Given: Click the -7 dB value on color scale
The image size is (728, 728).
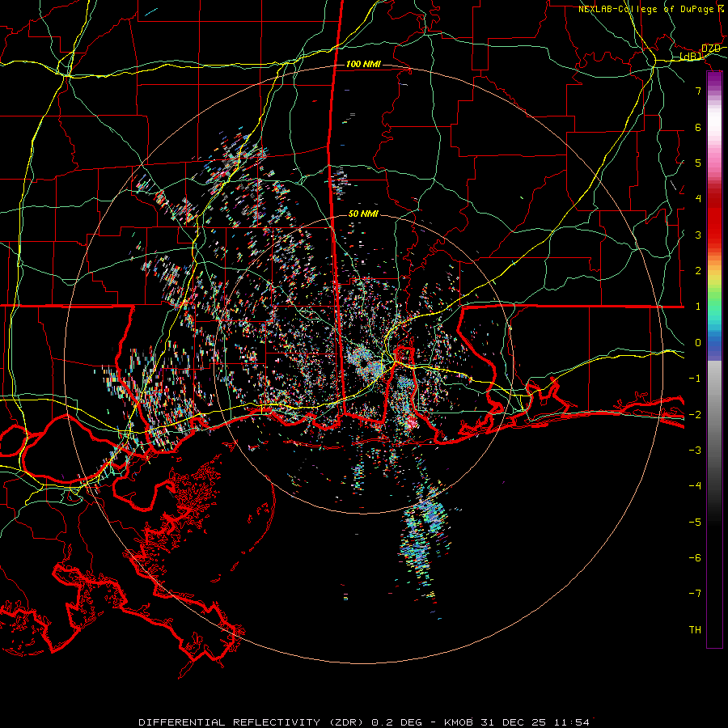Looking at the screenshot, I should (695, 594).
